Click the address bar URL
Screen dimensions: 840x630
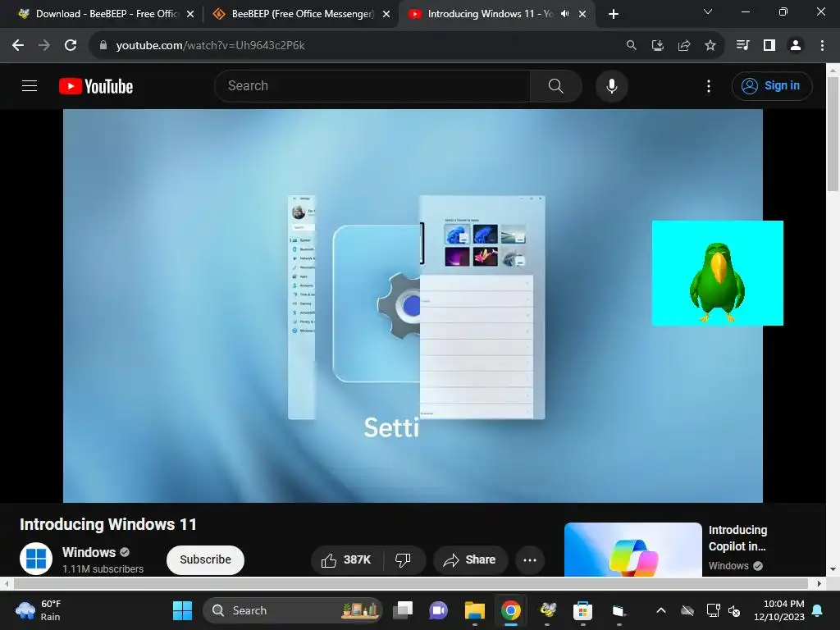tap(210, 46)
